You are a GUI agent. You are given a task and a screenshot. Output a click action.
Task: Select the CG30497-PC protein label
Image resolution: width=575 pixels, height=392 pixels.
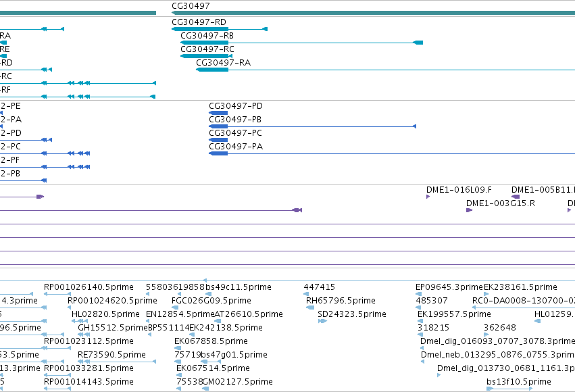[x=235, y=133]
